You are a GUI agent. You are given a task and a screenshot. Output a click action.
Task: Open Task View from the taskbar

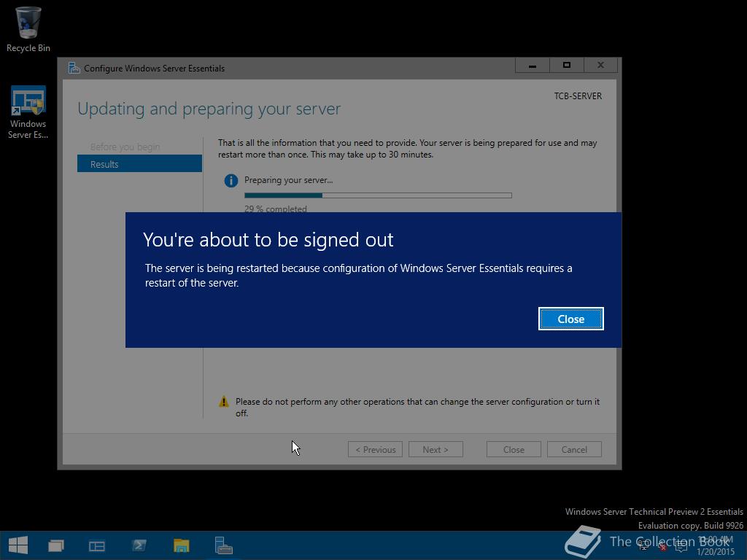(56, 545)
